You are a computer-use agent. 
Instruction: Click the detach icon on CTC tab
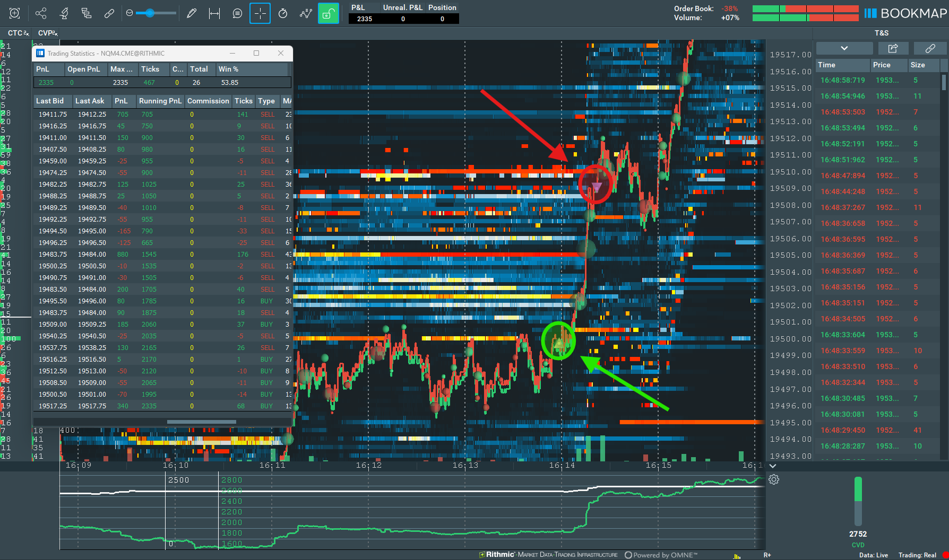[x=27, y=33]
